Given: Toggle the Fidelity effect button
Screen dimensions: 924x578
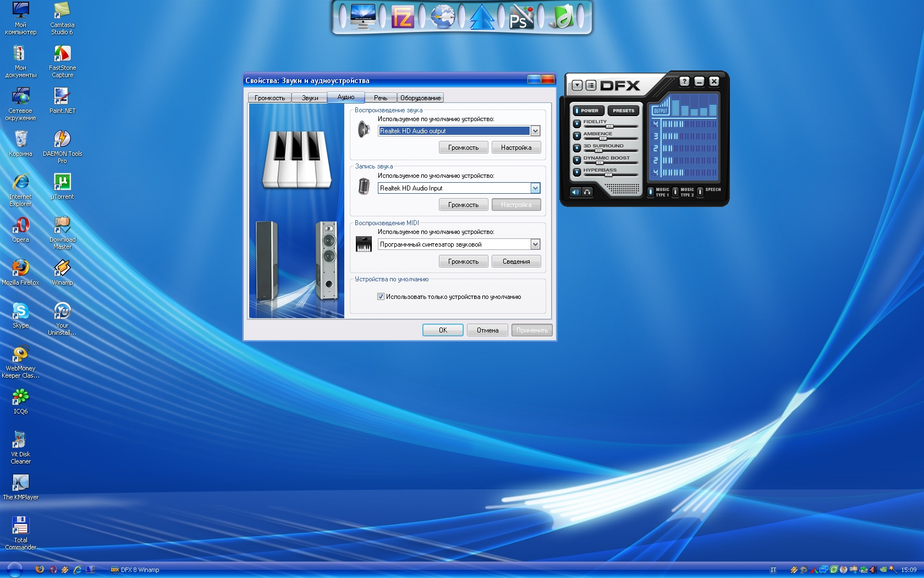Looking at the screenshot, I should point(577,124).
